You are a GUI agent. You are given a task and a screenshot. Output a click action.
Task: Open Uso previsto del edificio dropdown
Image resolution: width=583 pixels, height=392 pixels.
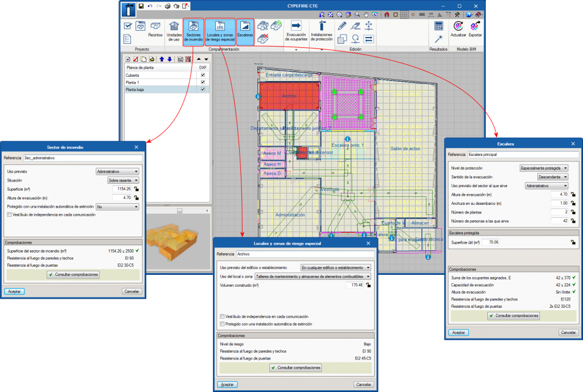[336, 267]
